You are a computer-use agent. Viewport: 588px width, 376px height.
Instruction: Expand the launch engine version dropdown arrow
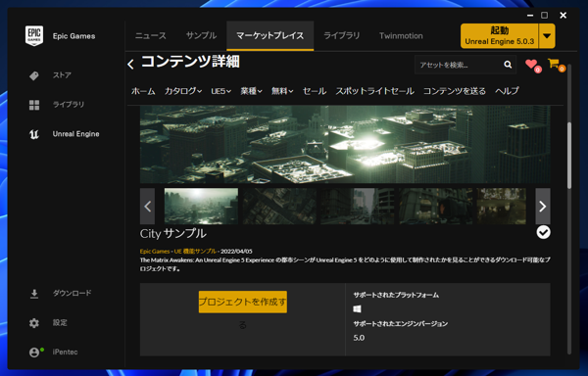547,36
